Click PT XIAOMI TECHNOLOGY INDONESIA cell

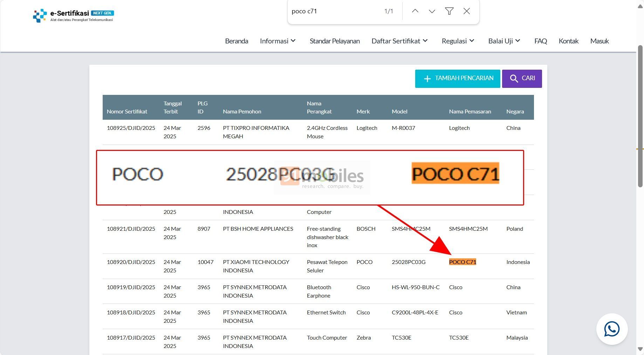click(256, 266)
